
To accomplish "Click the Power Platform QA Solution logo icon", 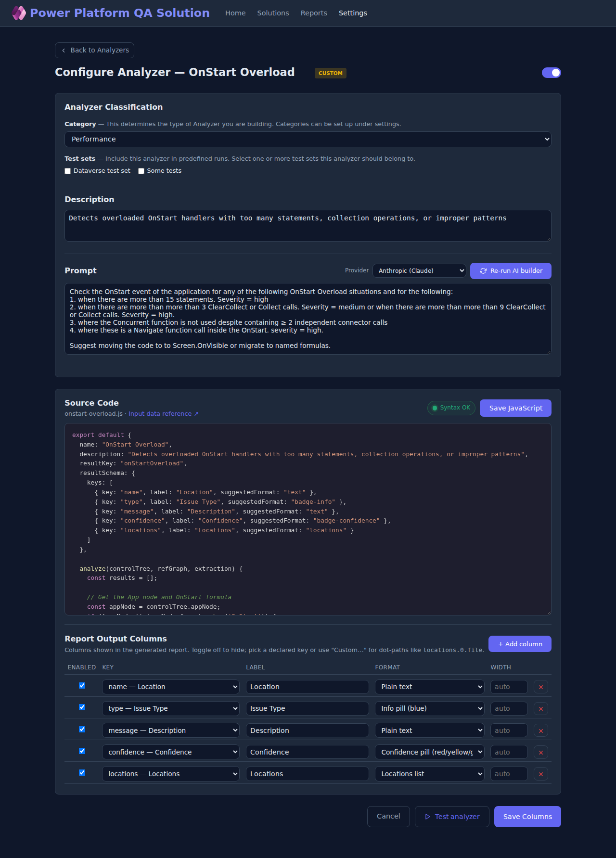I will click(x=19, y=13).
